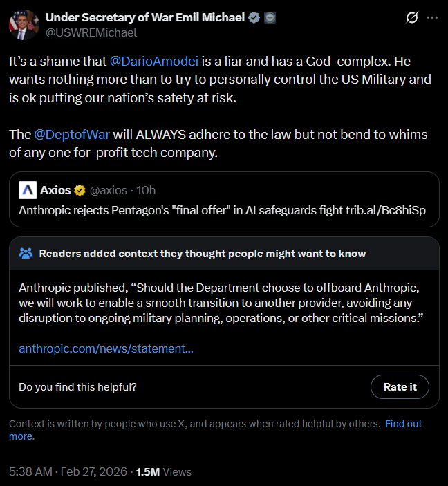Click the government affiliation badge icon
This screenshot has height=486, width=448.
(270, 17)
